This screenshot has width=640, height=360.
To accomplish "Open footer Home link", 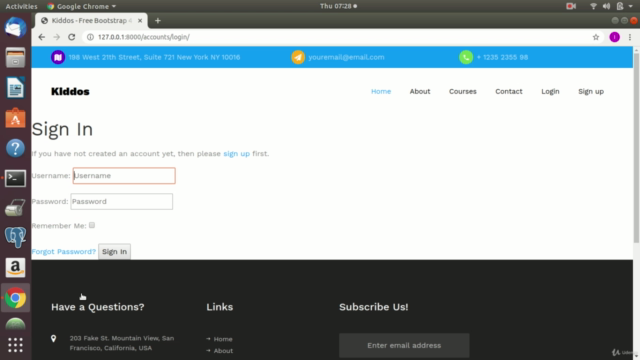I will [223, 339].
